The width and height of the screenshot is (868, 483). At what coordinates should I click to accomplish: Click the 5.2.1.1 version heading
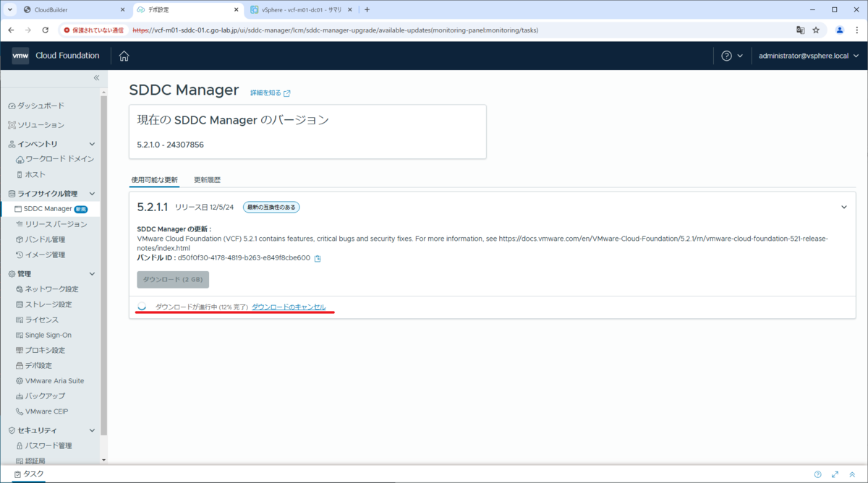point(153,207)
